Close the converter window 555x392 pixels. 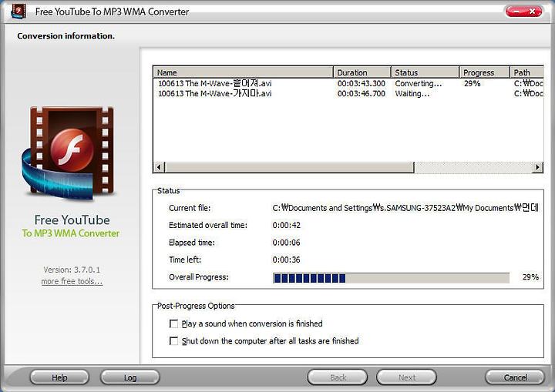click(x=533, y=12)
